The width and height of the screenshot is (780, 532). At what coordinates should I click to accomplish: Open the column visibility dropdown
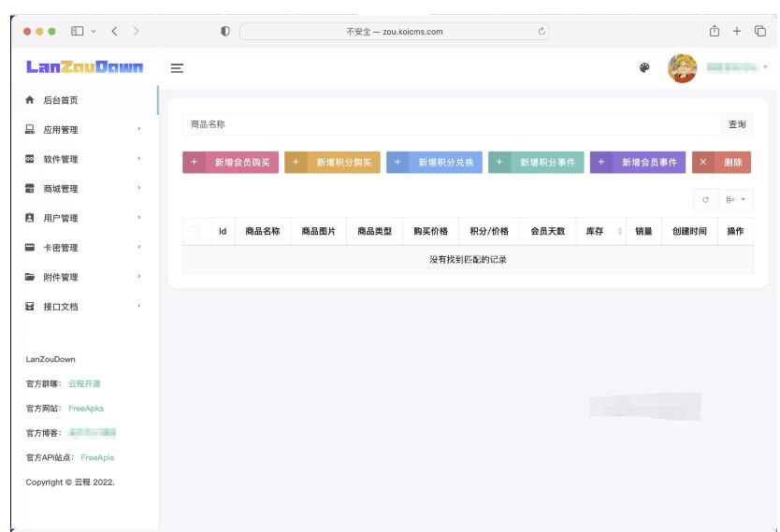pos(737,200)
